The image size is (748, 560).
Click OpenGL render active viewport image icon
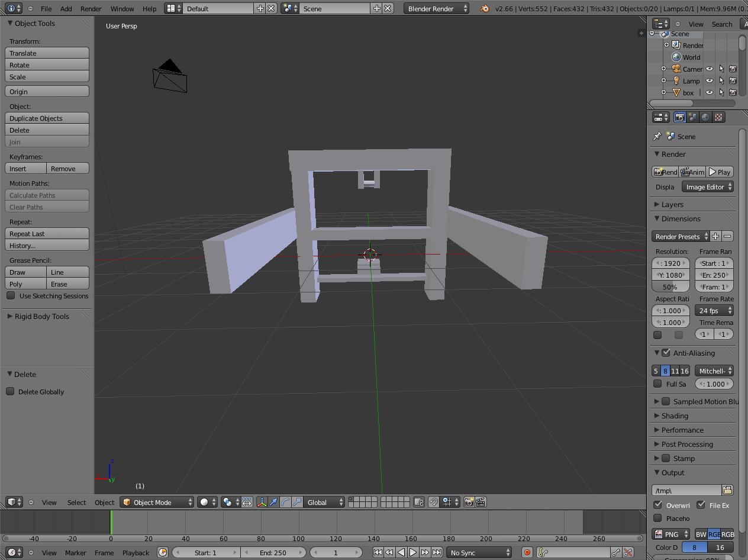coord(469,502)
